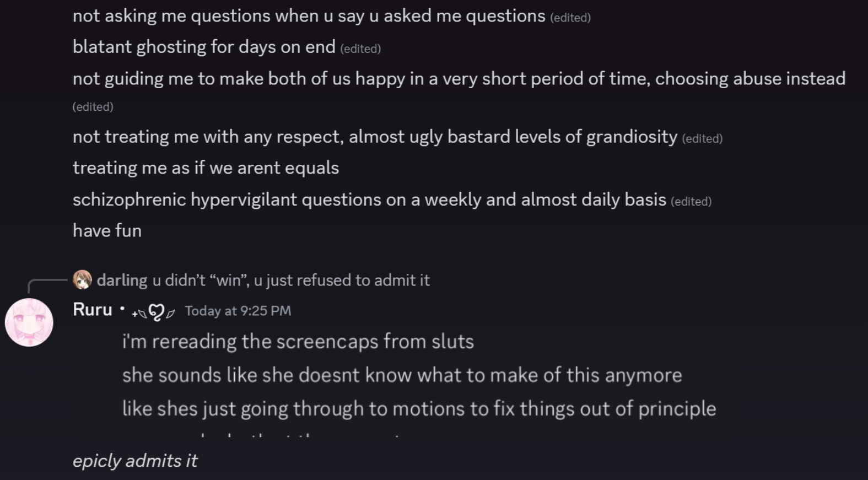Click edited tag after 'asked me questions'
This screenshot has height=480, width=868.
pos(570,18)
